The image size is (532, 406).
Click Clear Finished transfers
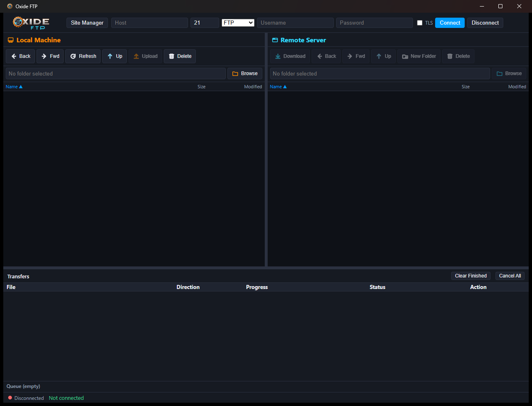(471, 276)
